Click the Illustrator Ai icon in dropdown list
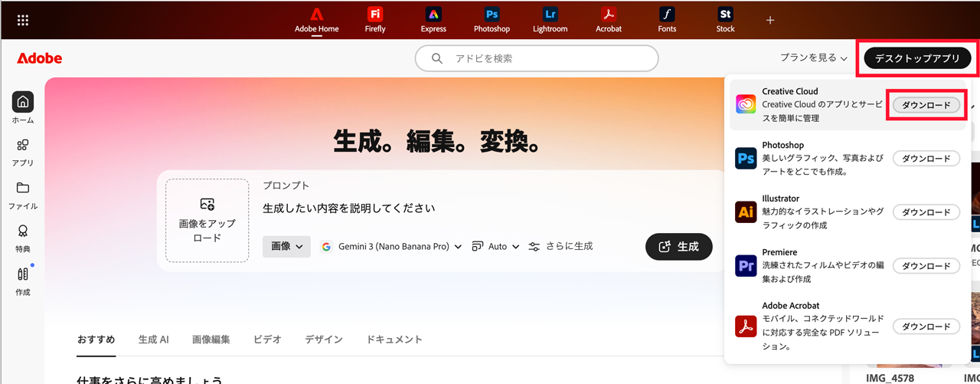Viewport: 980px width, 384px height. click(746, 212)
